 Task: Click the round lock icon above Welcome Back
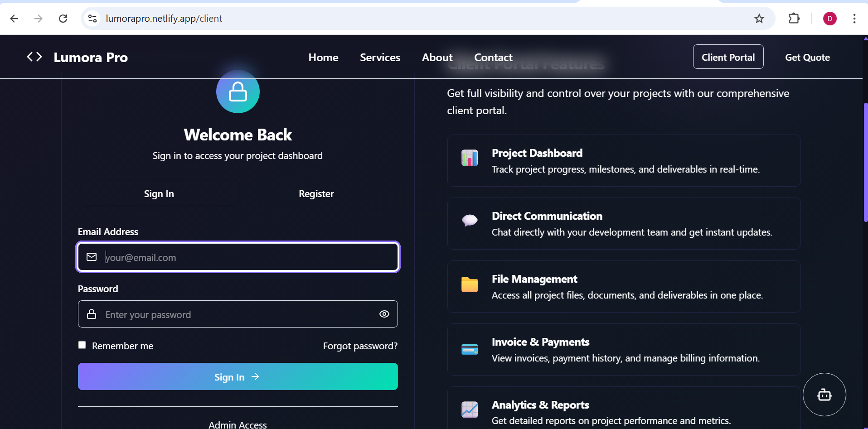(x=238, y=92)
